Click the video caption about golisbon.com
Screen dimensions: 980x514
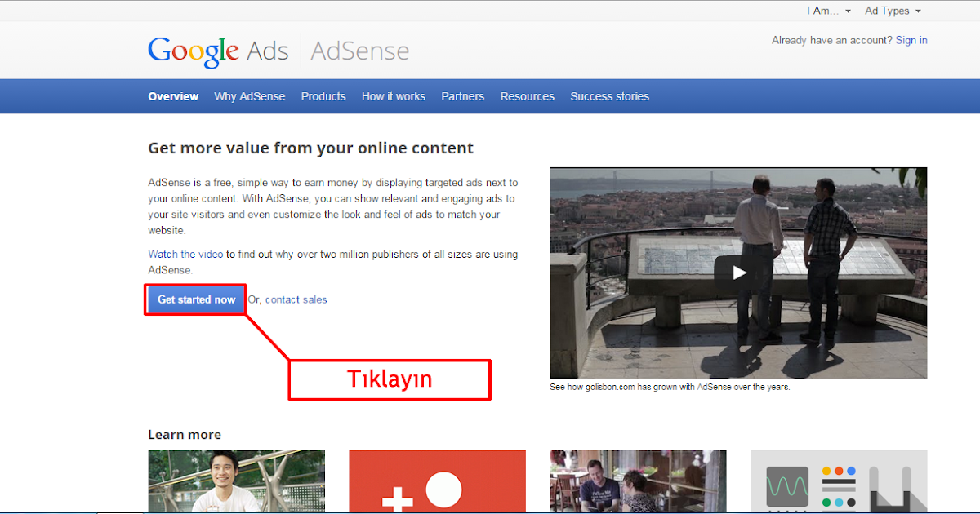[670, 387]
